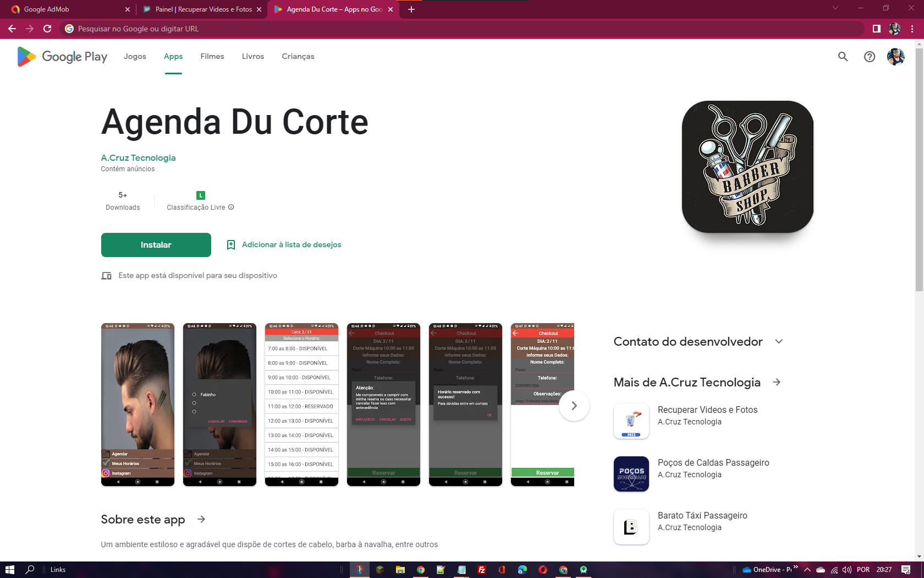The image size is (924, 578).
Task: Open the Agenda Du Corte barber shop icon
Action: (747, 166)
